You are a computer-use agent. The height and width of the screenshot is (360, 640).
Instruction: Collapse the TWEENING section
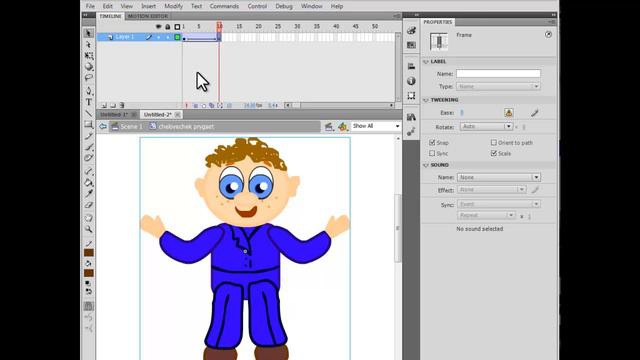(x=426, y=100)
